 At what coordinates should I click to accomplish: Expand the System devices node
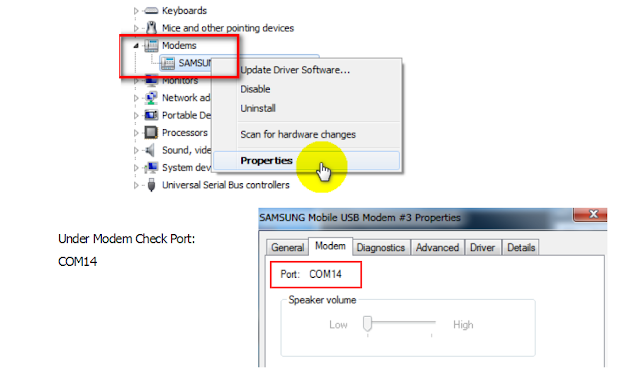[x=136, y=168]
